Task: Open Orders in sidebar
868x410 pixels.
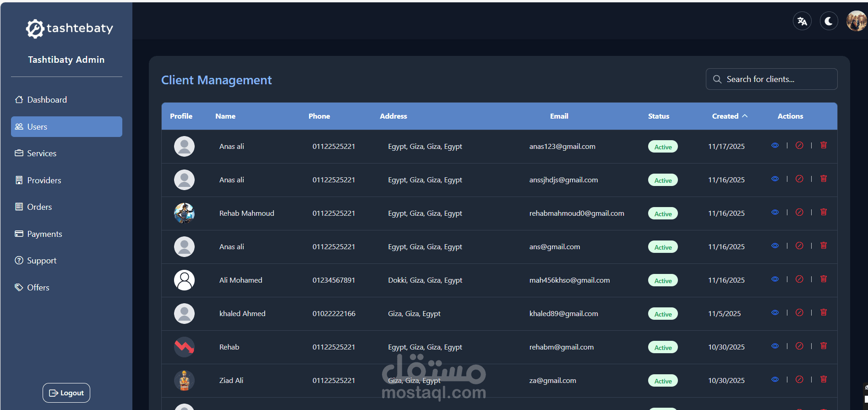Action: pos(66,207)
